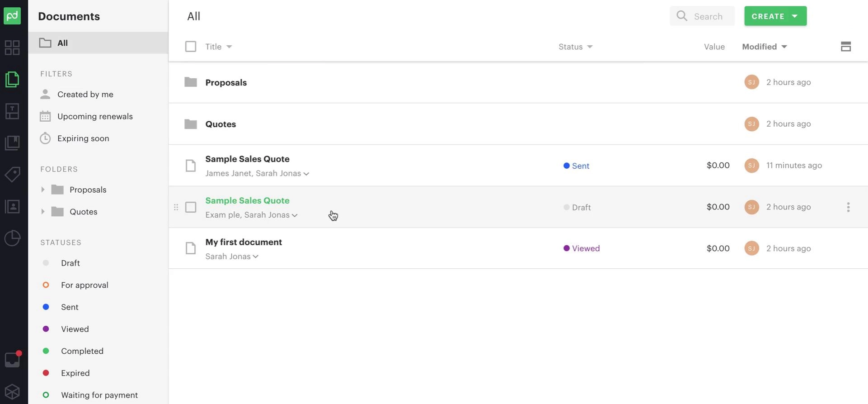Open the add-ons cube icon
This screenshot has width=868, height=404.
[x=12, y=392]
